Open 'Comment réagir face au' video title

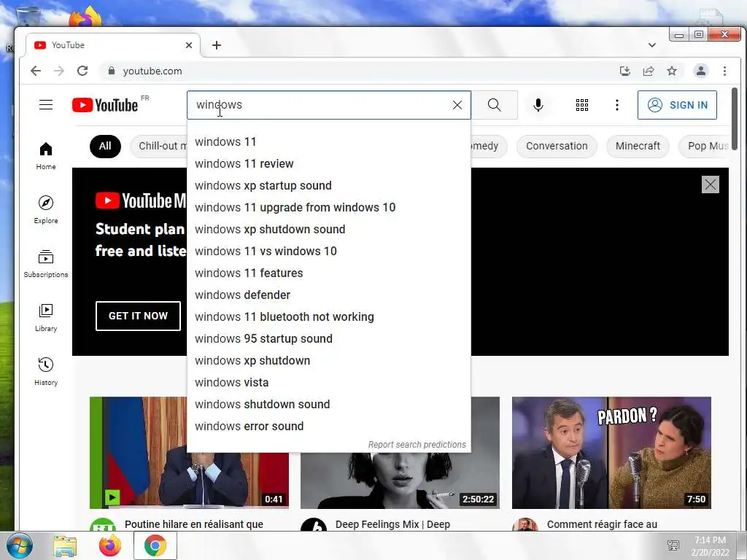602,524
